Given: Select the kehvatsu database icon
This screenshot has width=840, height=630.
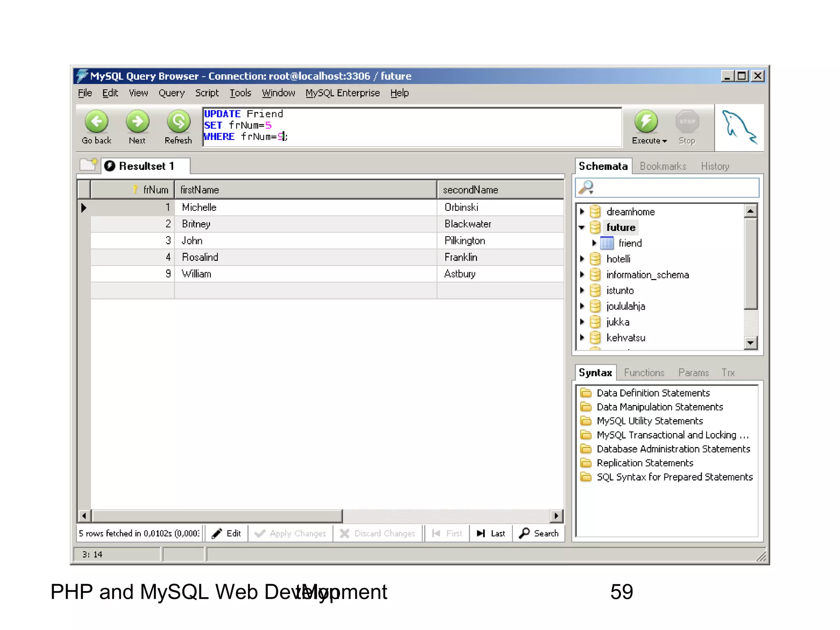Looking at the screenshot, I should pos(595,338).
